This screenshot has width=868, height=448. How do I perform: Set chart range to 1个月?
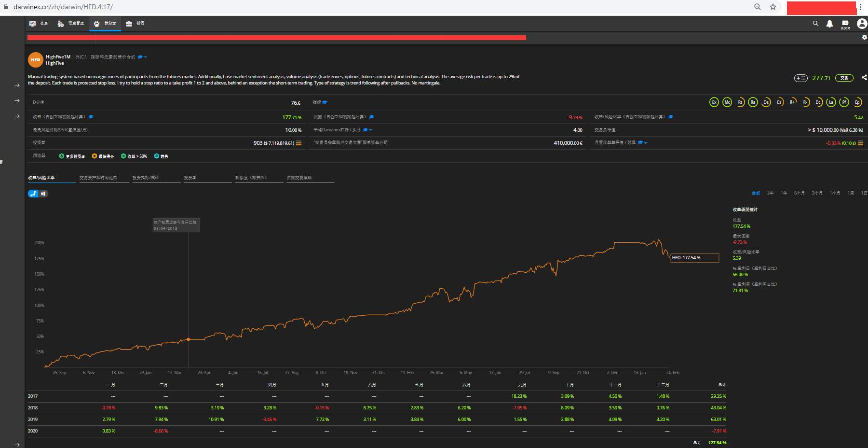coord(835,193)
